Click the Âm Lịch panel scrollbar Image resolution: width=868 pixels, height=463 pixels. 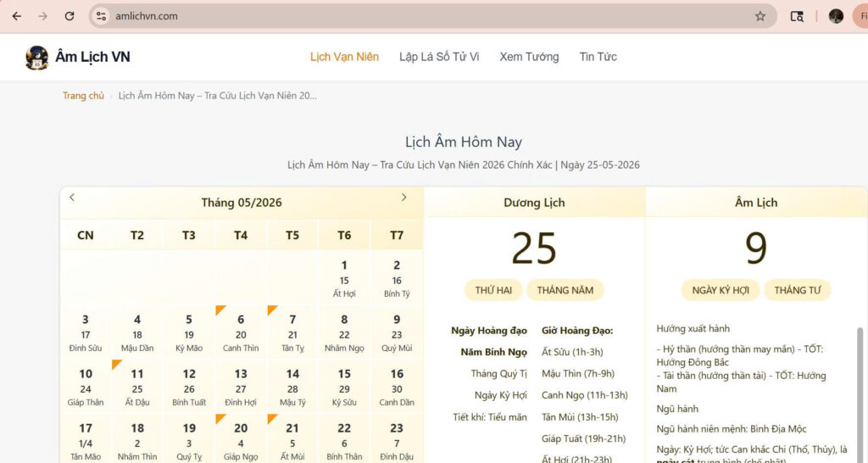pyautogui.click(x=860, y=394)
